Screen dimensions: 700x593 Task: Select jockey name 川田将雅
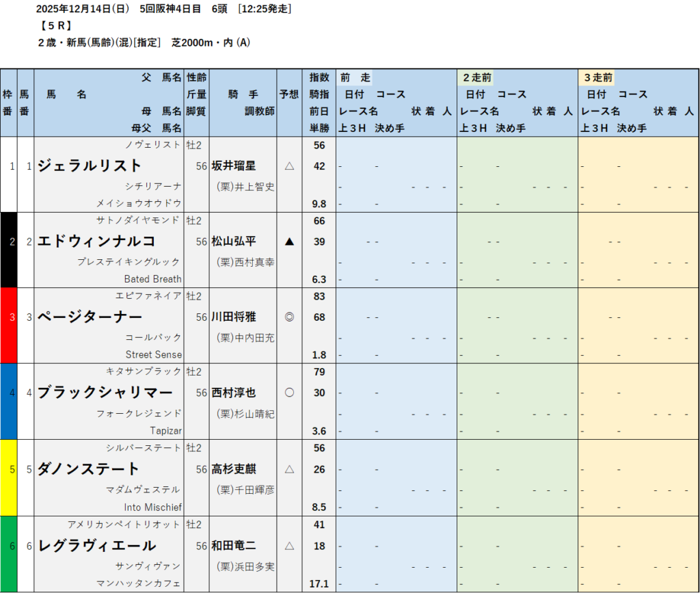point(233,317)
